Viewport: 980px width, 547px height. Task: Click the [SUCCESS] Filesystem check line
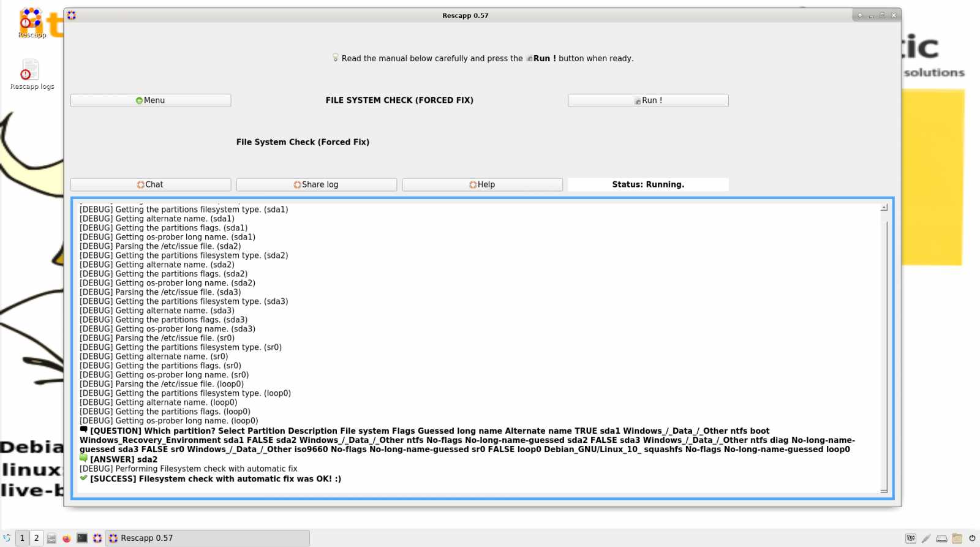216,479
